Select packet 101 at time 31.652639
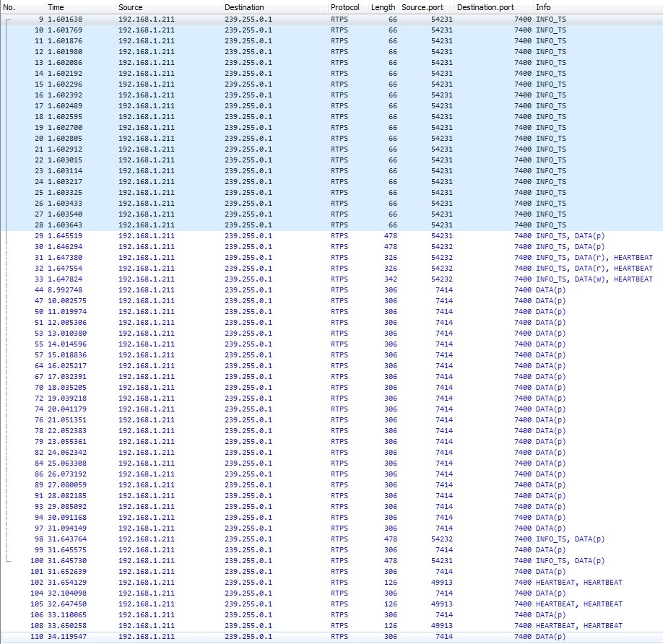The image size is (663, 644). (x=331, y=571)
